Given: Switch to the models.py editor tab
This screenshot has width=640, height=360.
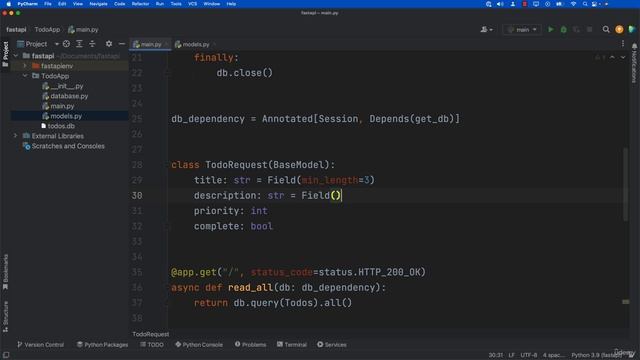Looking at the screenshot, I should 196,44.
